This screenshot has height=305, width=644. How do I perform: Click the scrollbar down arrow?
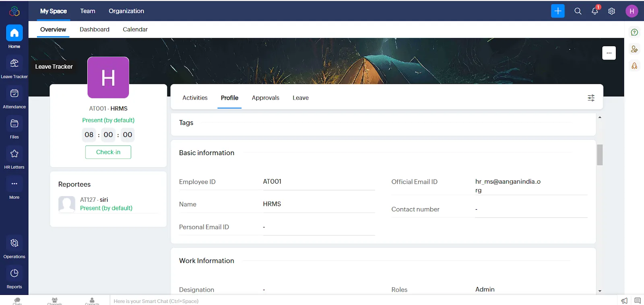tap(600, 291)
